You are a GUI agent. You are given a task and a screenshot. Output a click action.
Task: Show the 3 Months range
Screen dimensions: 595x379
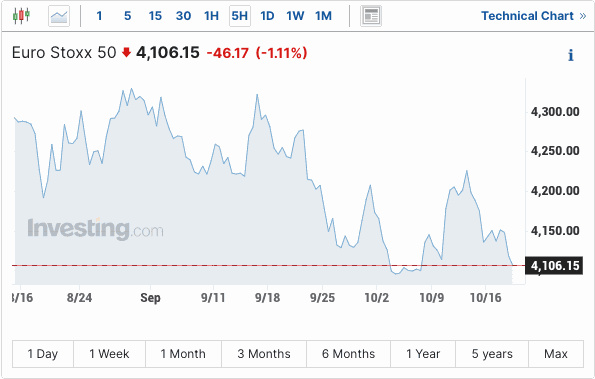(264, 354)
